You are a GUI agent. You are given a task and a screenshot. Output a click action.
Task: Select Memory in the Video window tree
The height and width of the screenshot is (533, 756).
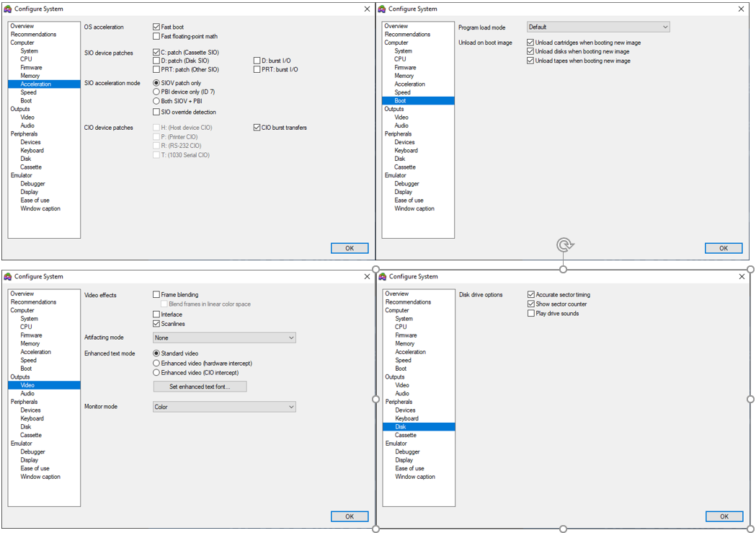click(x=30, y=343)
